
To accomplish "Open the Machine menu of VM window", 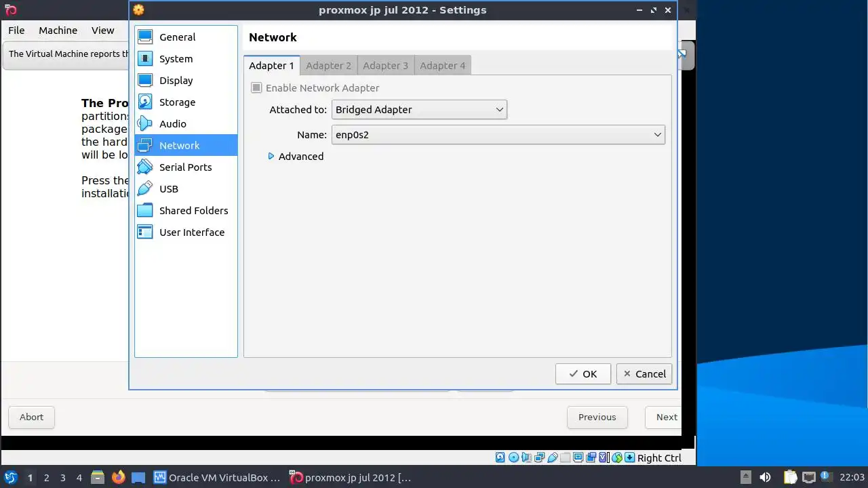I will click(58, 30).
